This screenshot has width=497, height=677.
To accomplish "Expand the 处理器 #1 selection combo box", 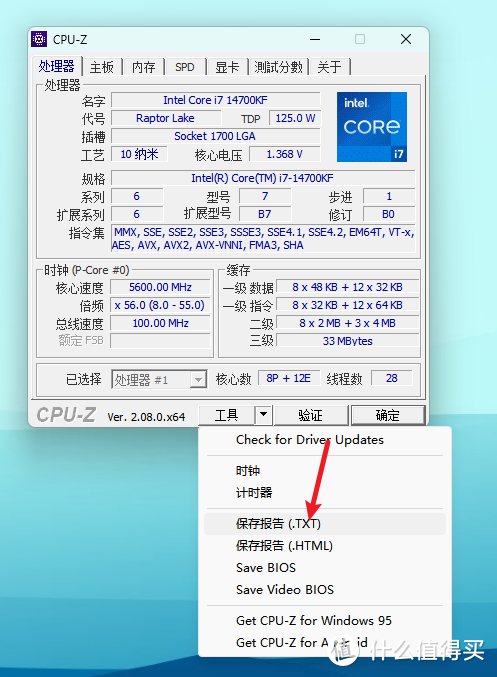I will 159,380.
